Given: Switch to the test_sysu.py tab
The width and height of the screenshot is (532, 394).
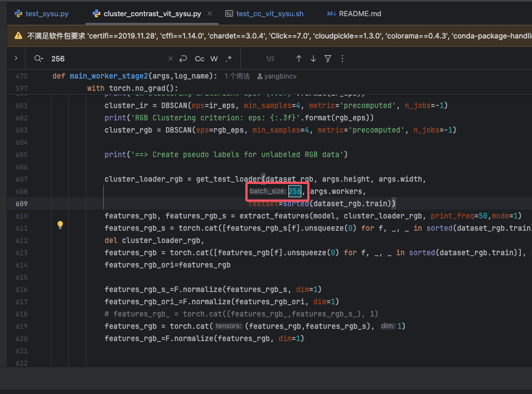Looking at the screenshot, I should click(x=41, y=13).
